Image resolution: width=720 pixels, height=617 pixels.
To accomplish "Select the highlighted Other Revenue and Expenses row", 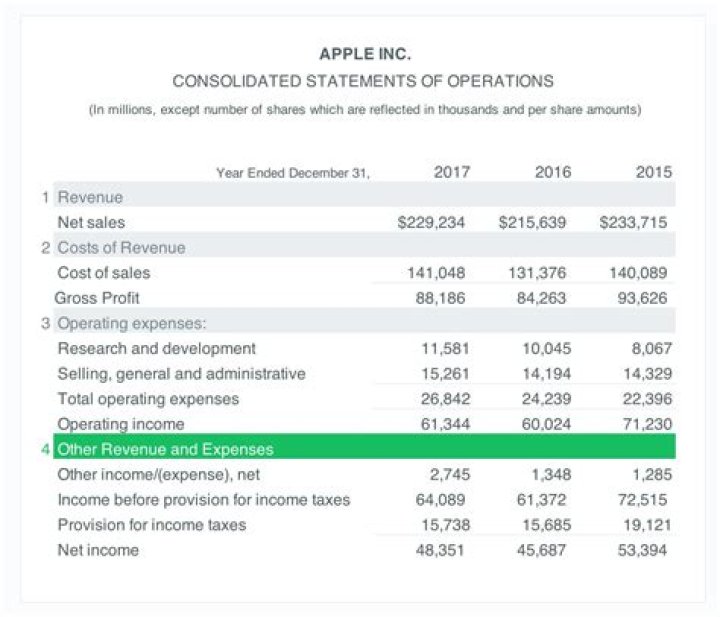I will tap(165, 449).
